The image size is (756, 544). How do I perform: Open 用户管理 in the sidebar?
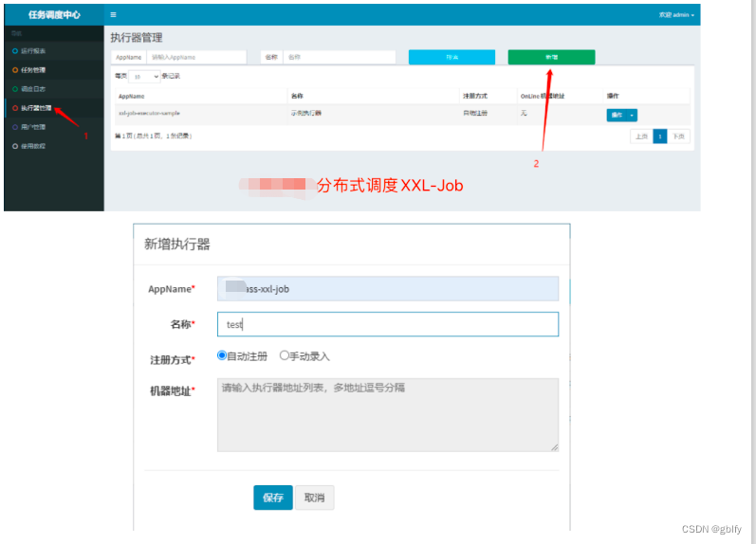pyautogui.click(x=54, y=127)
